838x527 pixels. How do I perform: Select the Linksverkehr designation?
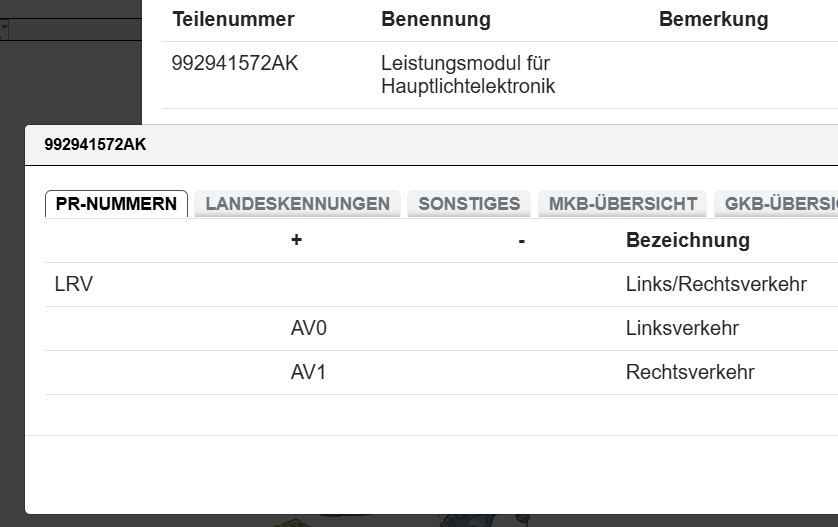click(x=682, y=329)
